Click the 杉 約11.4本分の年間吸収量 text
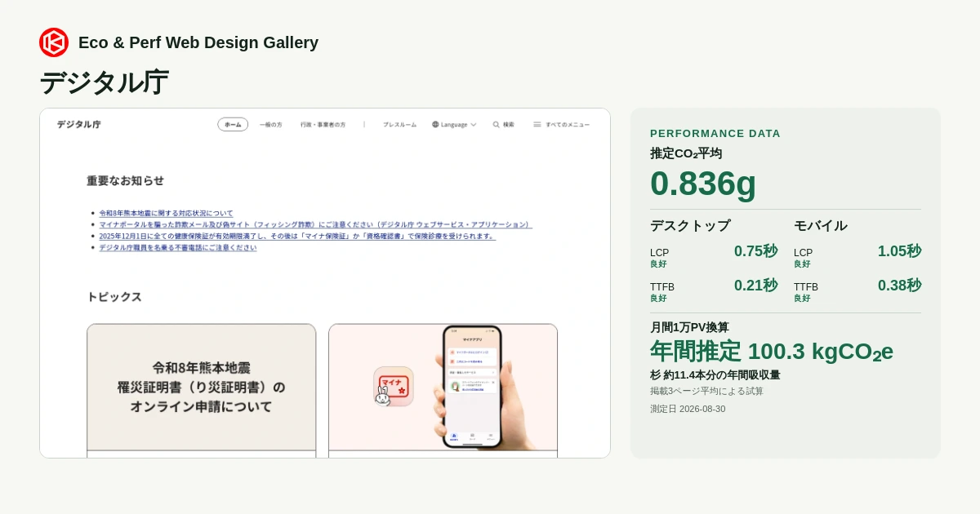980x514 pixels. [715, 375]
